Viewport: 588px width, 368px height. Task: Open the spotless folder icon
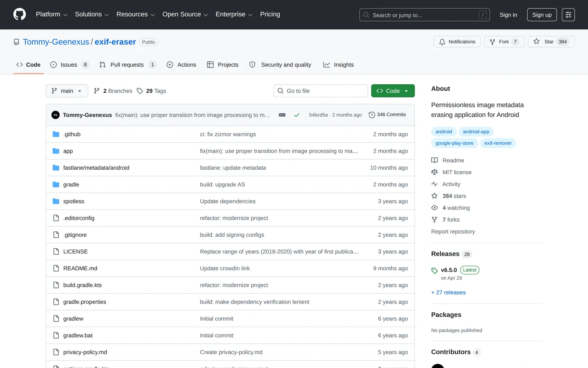pyautogui.click(x=56, y=201)
